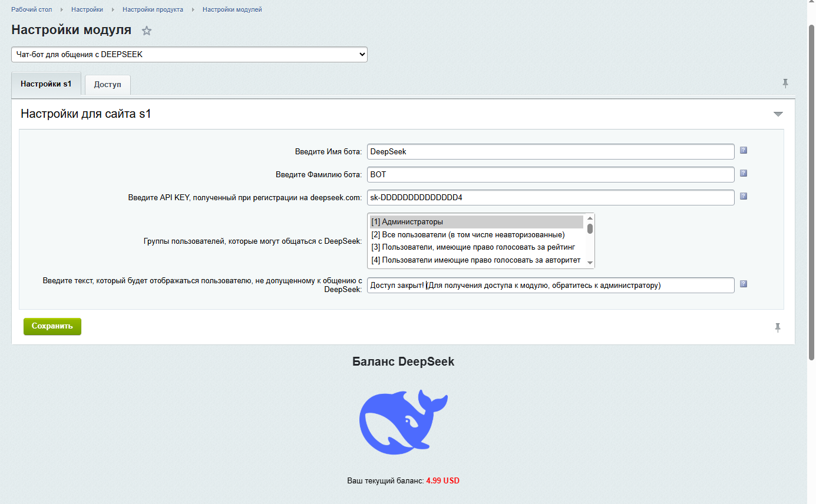Open the module selection dropdown
Viewport: 816px width, 504px height.
point(189,54)
